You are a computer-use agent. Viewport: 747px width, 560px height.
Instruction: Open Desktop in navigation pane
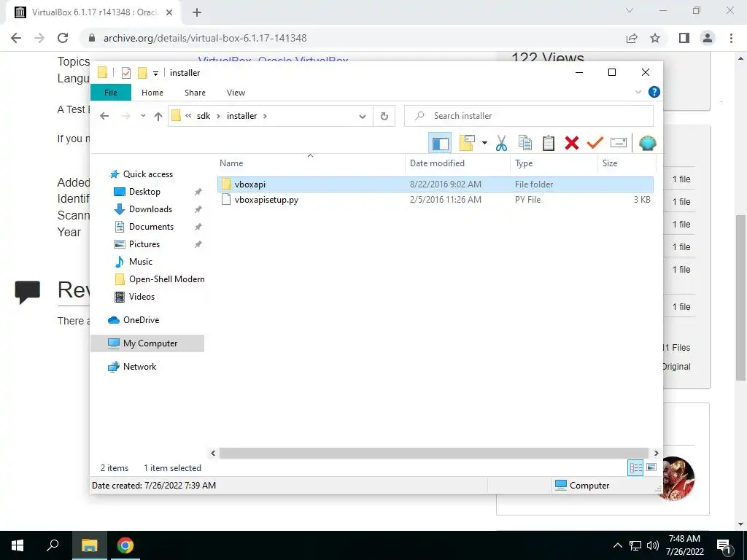point(144,192)
